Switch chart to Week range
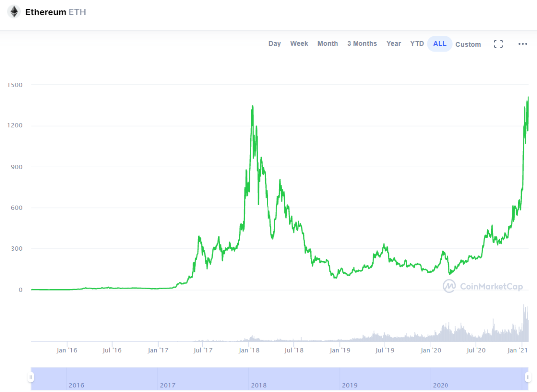 click(x=299, y=43)
